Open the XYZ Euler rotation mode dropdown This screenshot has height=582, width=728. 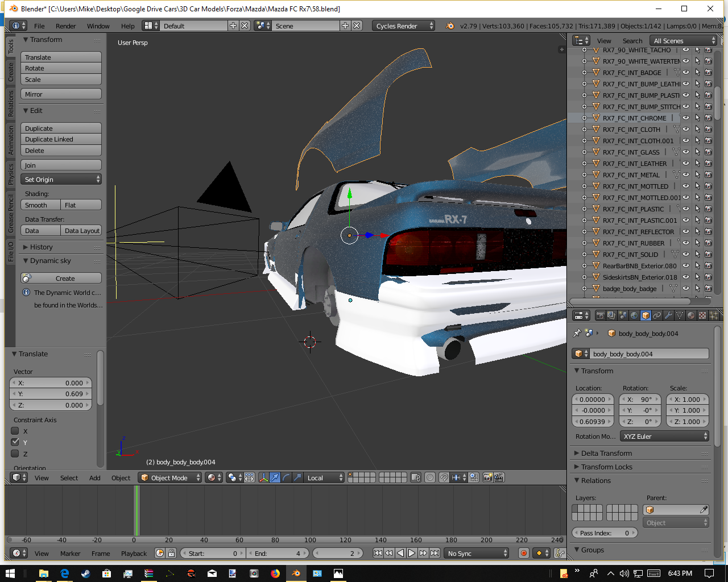point(664,436)
